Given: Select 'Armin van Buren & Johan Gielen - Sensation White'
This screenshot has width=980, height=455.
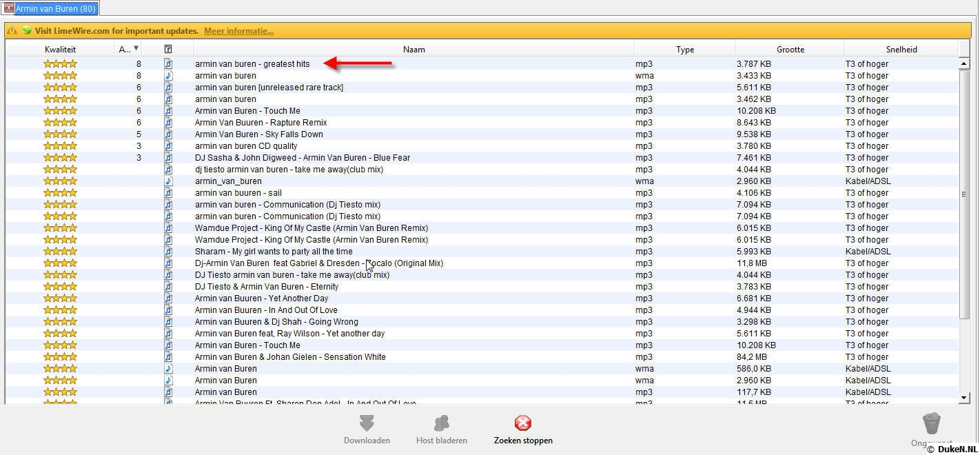Looking at the screenshot, I should click(x=290, y=357).
